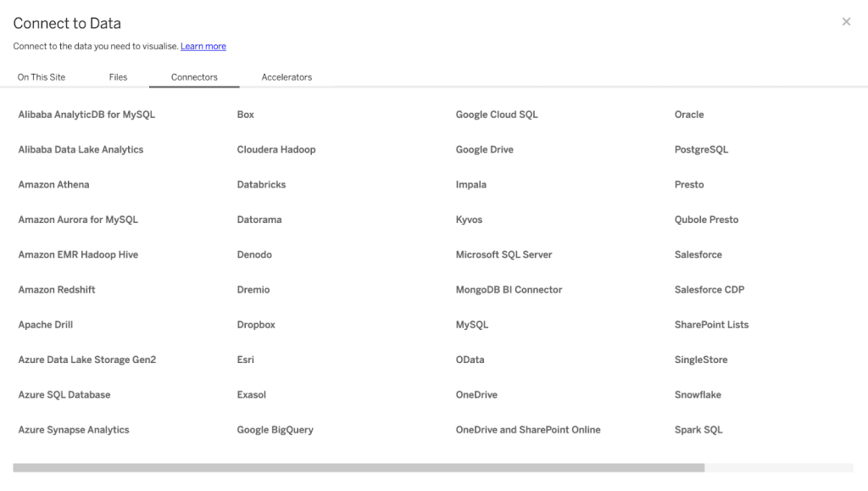Choose Azure Data Lake Storage Gen2
The height and width of the screenshot is (491, 868).
pyautogui.click(x=87, y=360)
